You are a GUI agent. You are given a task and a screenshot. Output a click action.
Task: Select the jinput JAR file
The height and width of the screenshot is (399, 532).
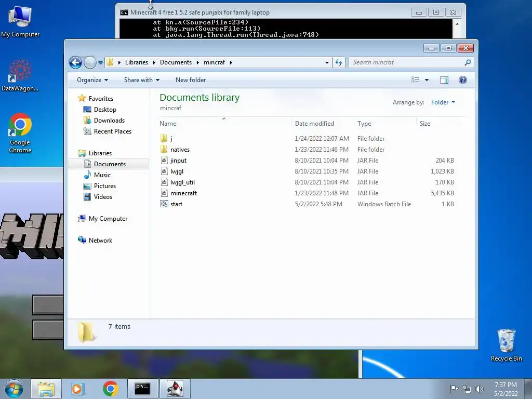[x=178, y=161]
